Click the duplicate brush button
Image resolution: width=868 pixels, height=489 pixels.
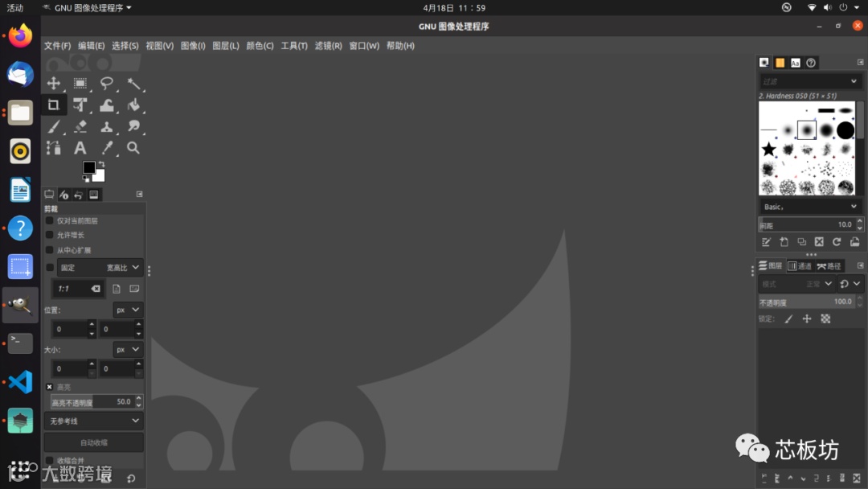(801, 242)
